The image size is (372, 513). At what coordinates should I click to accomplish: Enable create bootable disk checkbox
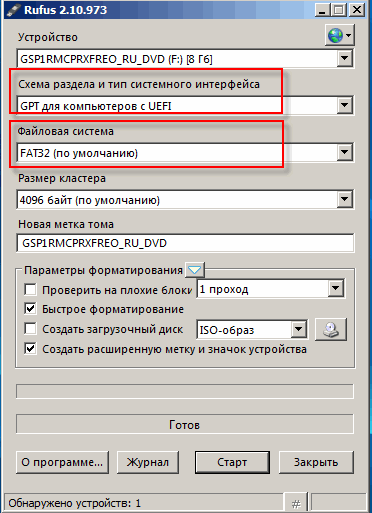tap(30, 329)
